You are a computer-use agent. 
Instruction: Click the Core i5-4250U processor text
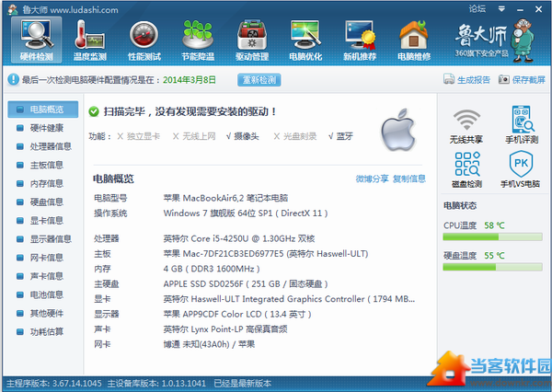coord(239,238)
